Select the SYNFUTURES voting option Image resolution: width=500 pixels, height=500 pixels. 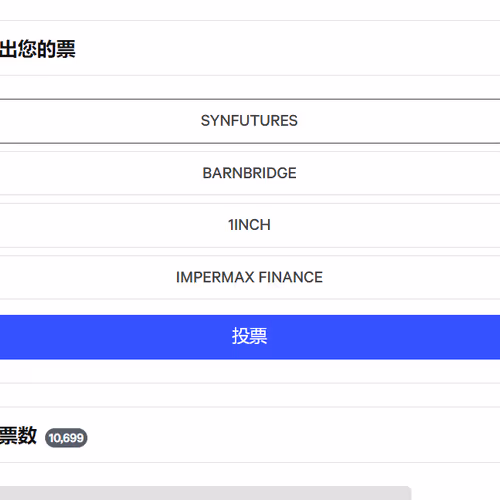pyautogui.click(x=250, y=121)
